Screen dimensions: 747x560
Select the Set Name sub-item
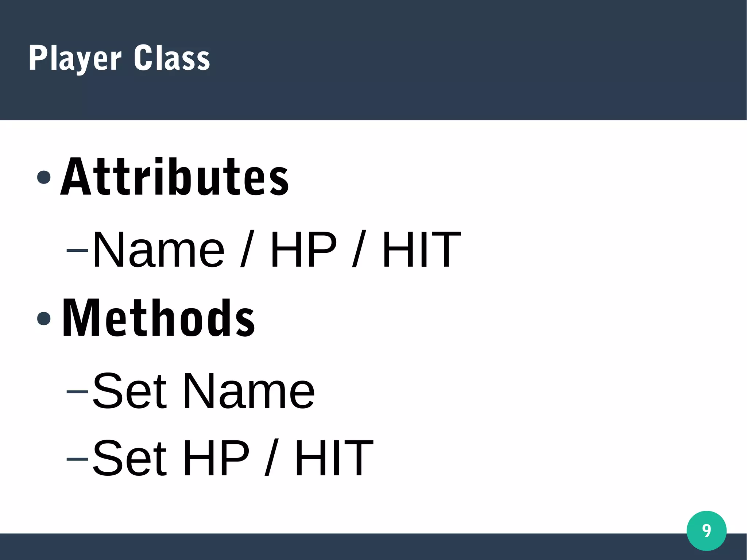click(204, 391)
